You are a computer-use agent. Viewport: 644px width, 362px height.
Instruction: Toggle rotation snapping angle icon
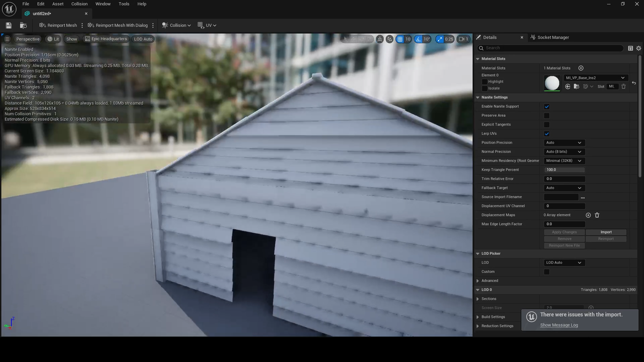419,39
